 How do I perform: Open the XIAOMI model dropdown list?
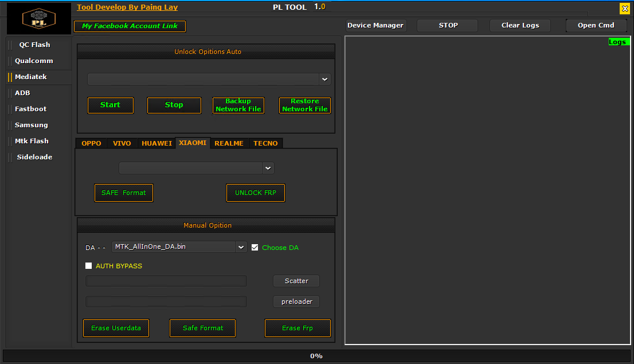268,168
